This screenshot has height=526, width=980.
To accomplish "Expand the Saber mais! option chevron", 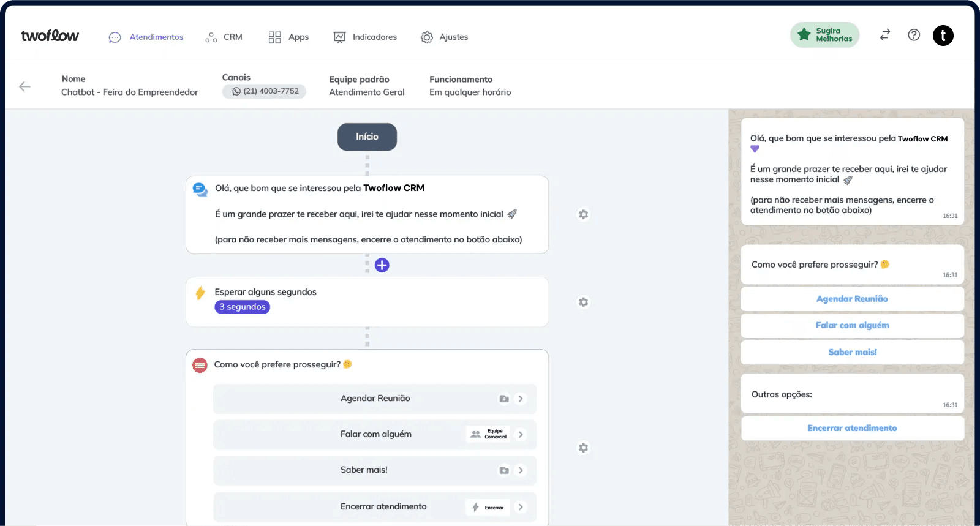I will [x=521, y=470].
